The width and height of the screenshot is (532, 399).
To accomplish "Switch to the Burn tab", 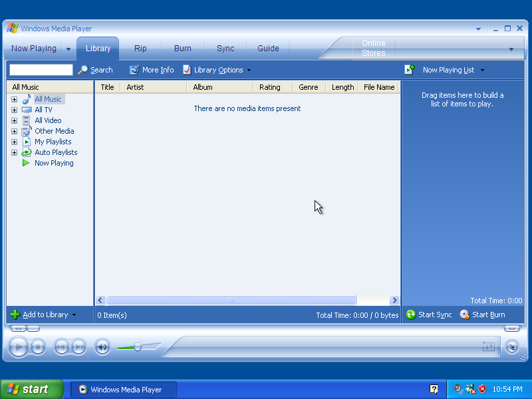I will 182,49.
